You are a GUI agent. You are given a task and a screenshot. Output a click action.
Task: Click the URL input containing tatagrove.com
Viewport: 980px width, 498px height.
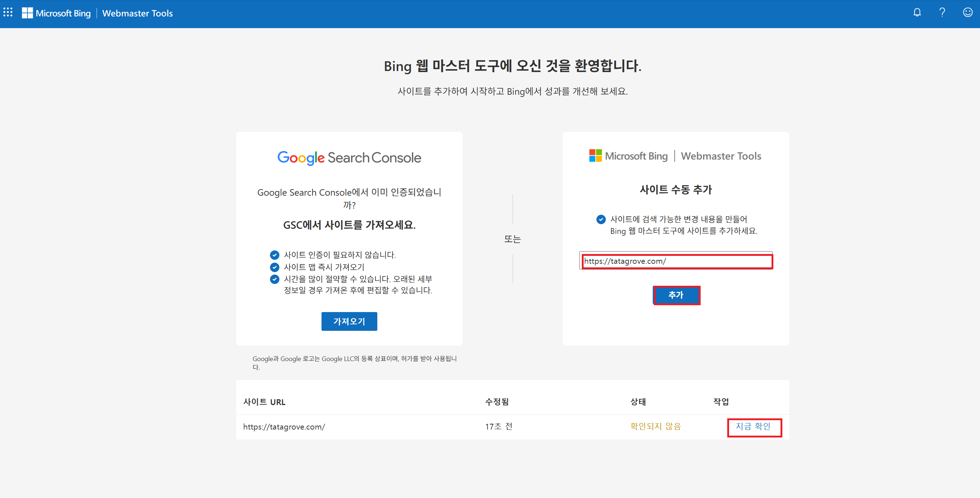[677, 261]
